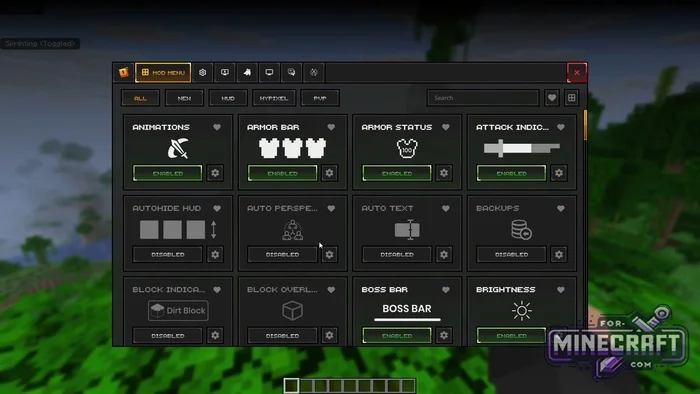Favorite the Armor Bar mod heart

click(x=331, y=127)
